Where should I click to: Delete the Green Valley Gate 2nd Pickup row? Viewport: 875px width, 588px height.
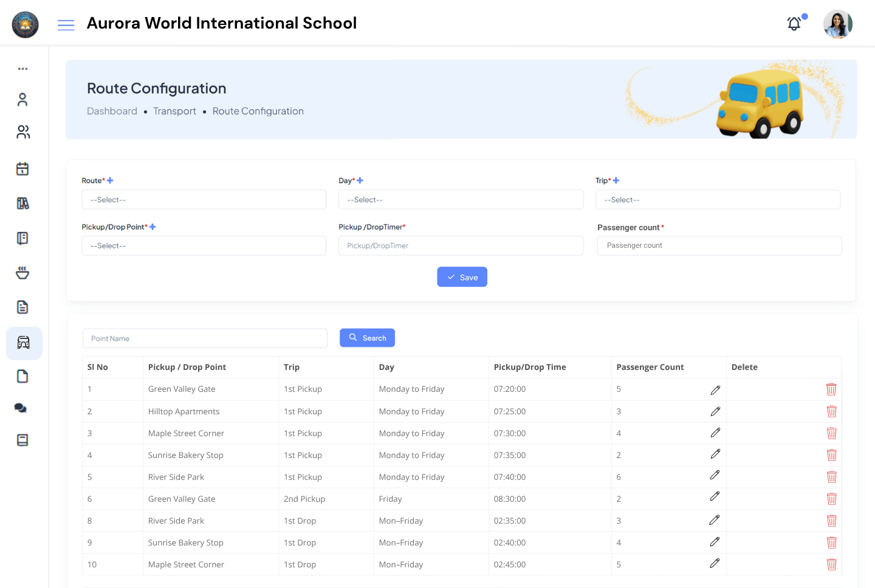tap(831, 499)
